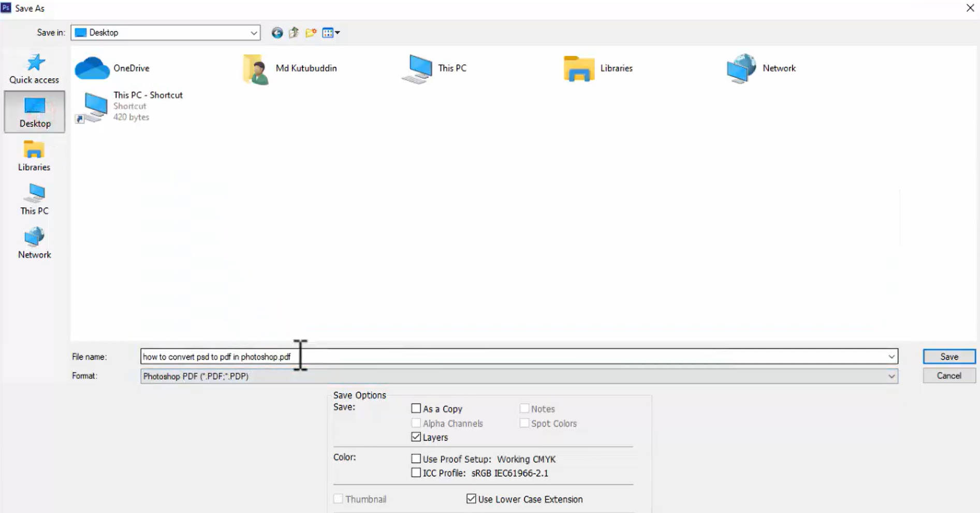
Task: Toggle Use Lower Case Extension checkbox
Action: (x=471, y=498)
